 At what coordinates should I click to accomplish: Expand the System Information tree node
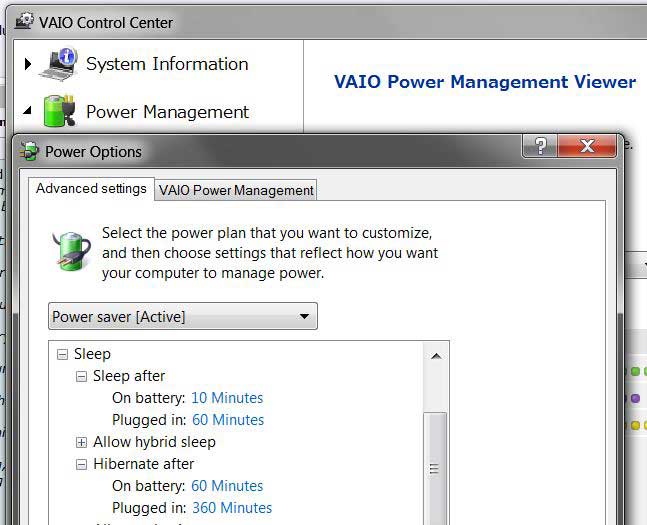[x=28, y=64]
